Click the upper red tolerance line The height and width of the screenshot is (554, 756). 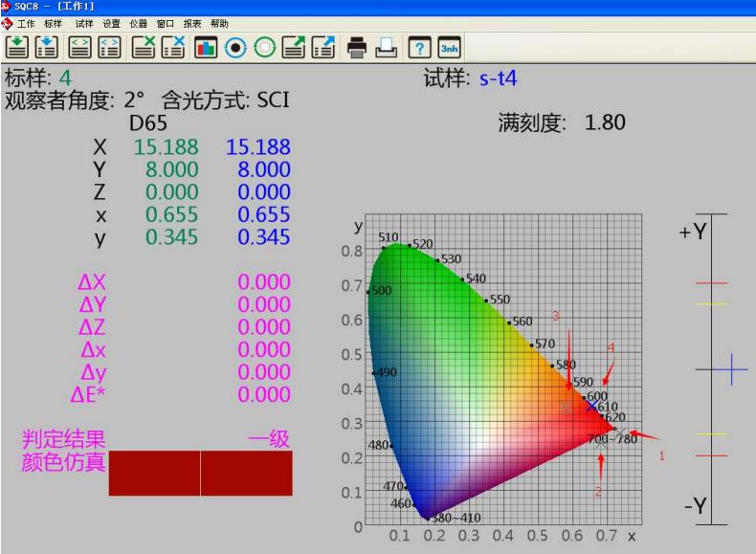(x=711, y=283)
